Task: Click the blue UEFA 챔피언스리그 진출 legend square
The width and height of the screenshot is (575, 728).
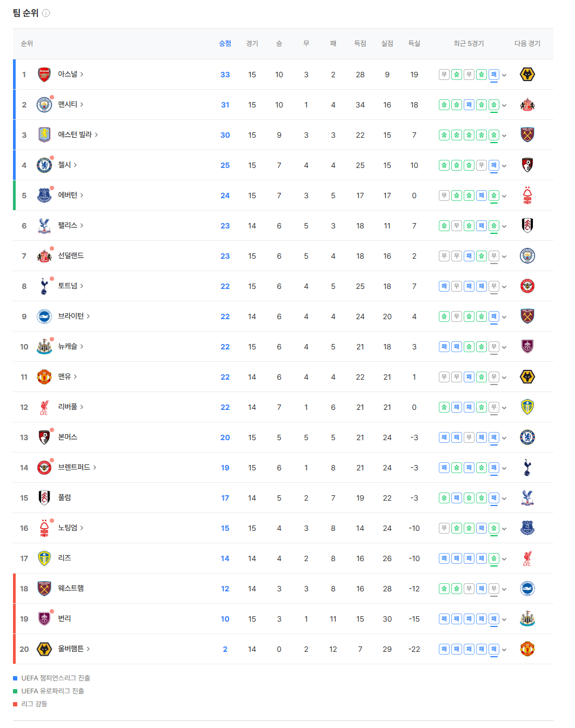Action: click(15, 678)
